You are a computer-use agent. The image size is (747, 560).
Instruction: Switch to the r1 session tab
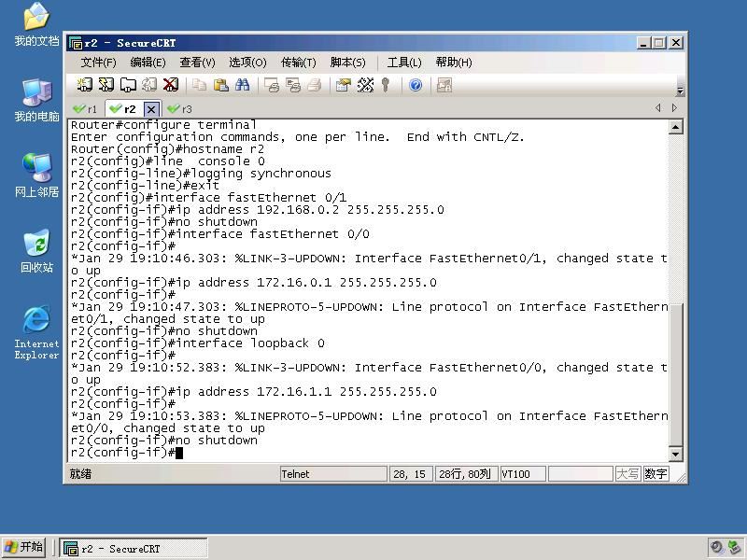86,109
